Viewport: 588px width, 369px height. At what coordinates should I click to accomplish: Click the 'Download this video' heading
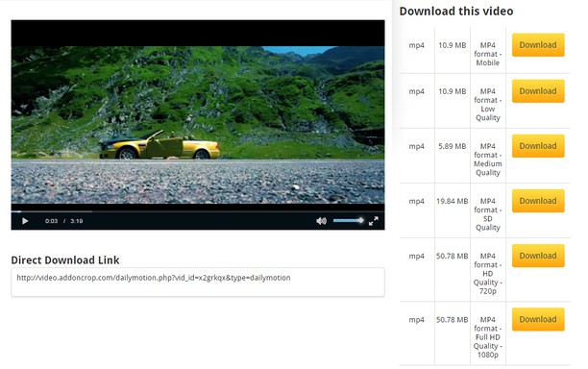(456, 12)
